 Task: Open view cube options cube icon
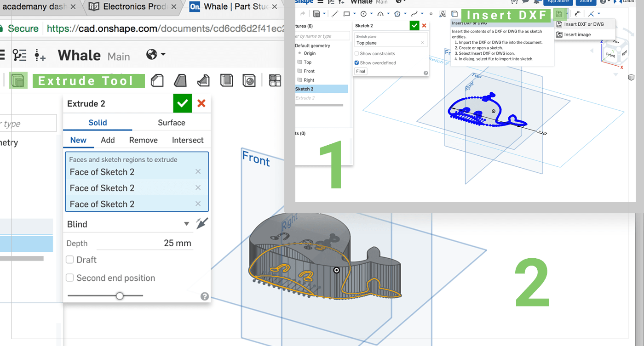click(x=631, y=78)
